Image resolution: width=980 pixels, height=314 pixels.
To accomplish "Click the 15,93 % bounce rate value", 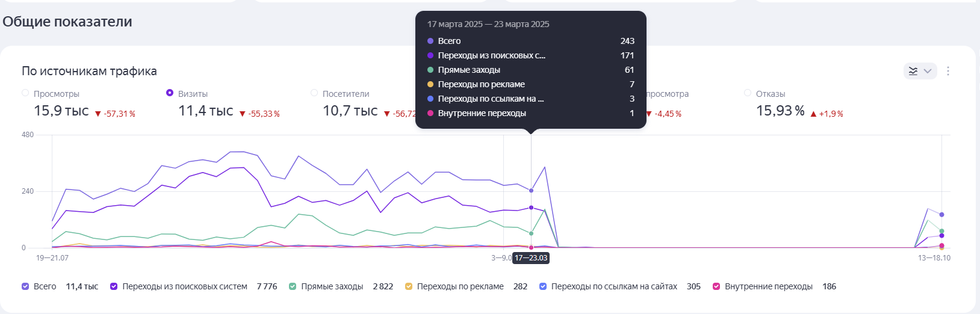I will [x=780, y=111].
